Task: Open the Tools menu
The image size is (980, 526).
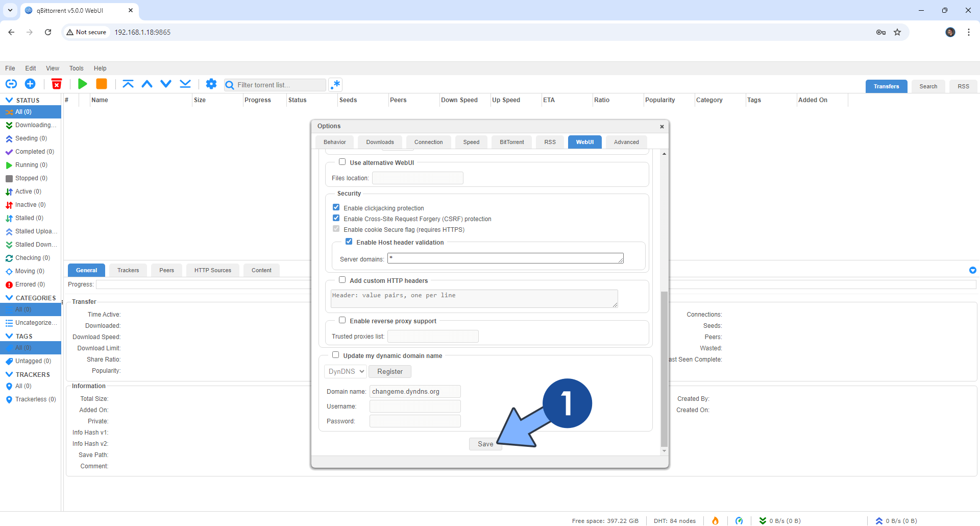Action: 77,68
